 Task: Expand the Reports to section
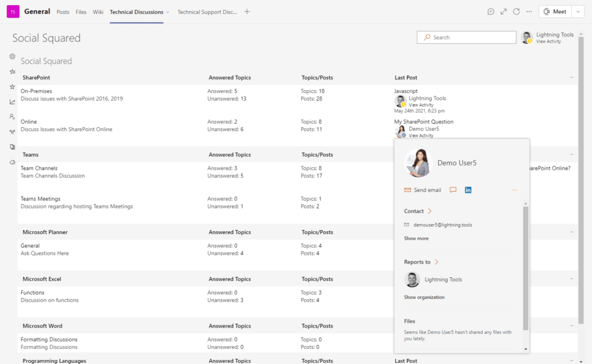(436, 262)
